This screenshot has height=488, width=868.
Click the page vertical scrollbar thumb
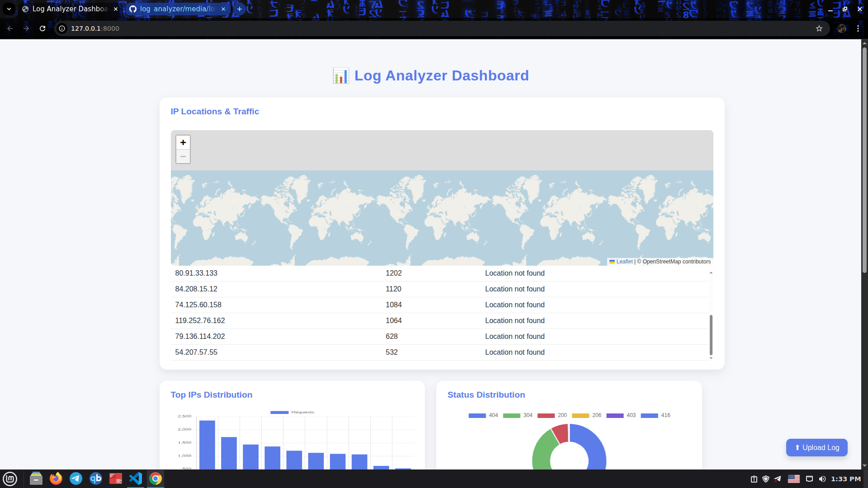(864, 160)
